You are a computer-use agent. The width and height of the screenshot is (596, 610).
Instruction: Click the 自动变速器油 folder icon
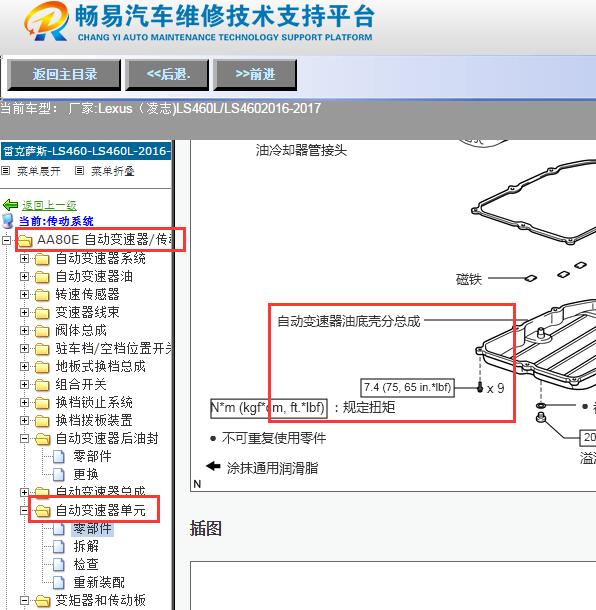point(42,277)
